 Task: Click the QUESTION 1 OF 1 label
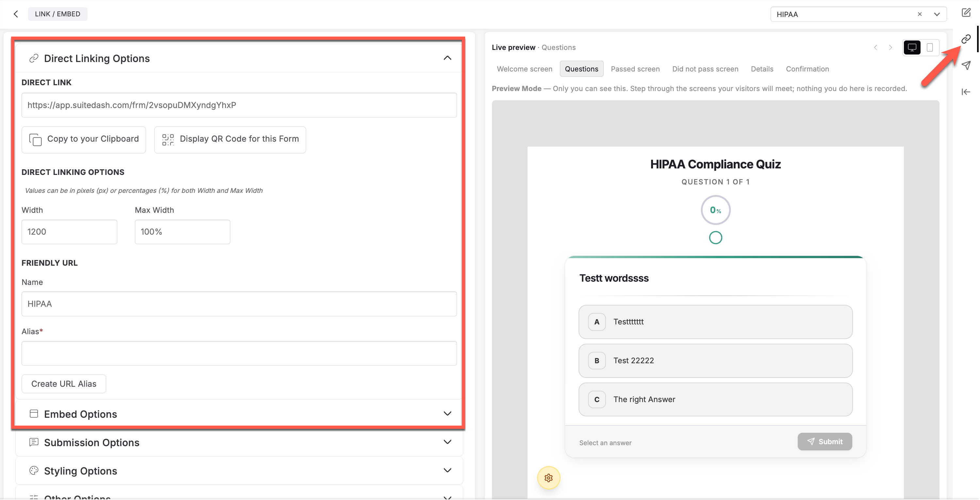coord(715,182)
